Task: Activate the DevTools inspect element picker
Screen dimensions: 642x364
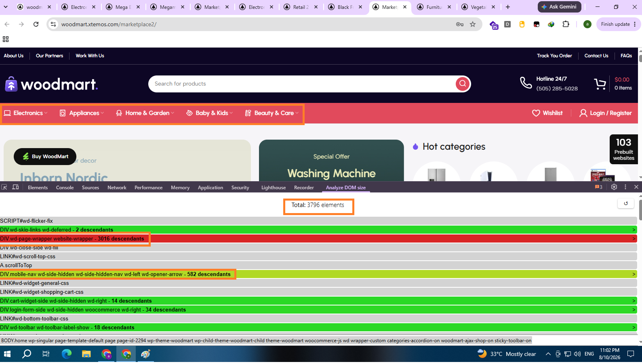Action: point(4,187)
